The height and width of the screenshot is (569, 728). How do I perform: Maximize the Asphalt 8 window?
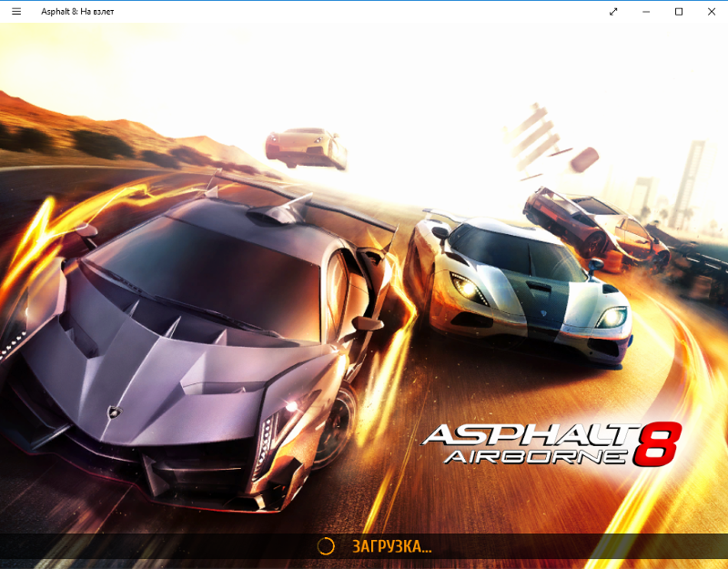pos(679,12)
